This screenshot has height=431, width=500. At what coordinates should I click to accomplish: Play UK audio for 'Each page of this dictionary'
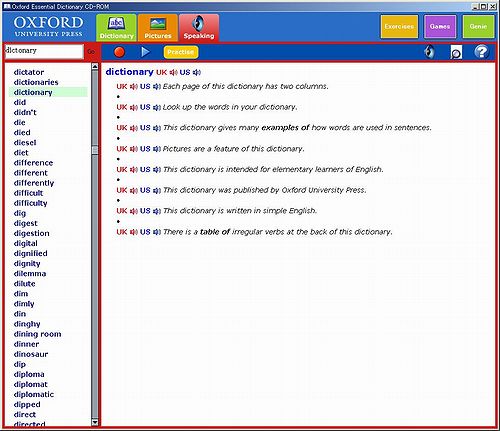click(x=134, y=87)
